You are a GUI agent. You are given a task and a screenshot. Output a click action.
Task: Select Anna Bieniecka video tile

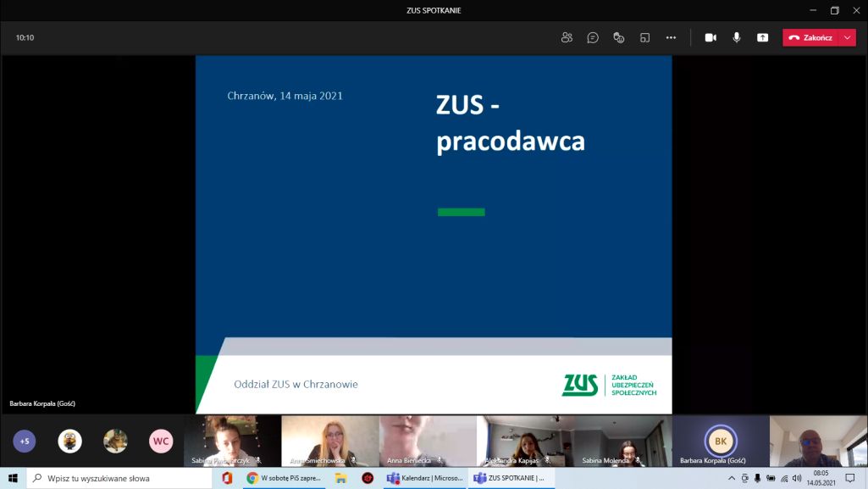click(428, 441)
